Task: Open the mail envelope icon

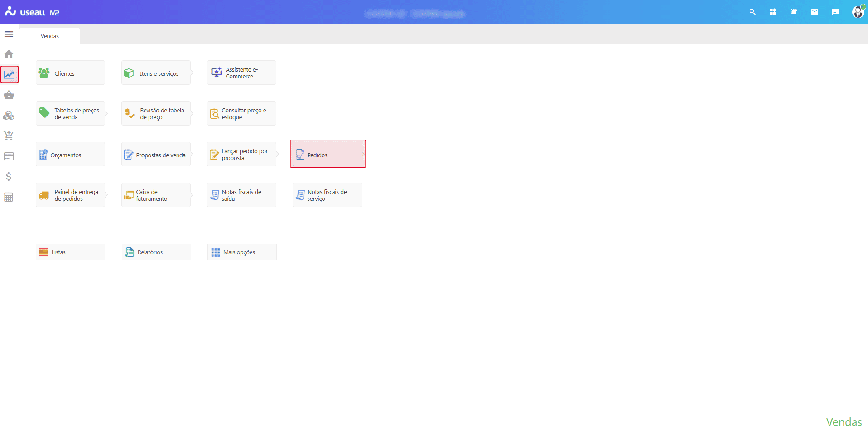Action: point(815,12)
